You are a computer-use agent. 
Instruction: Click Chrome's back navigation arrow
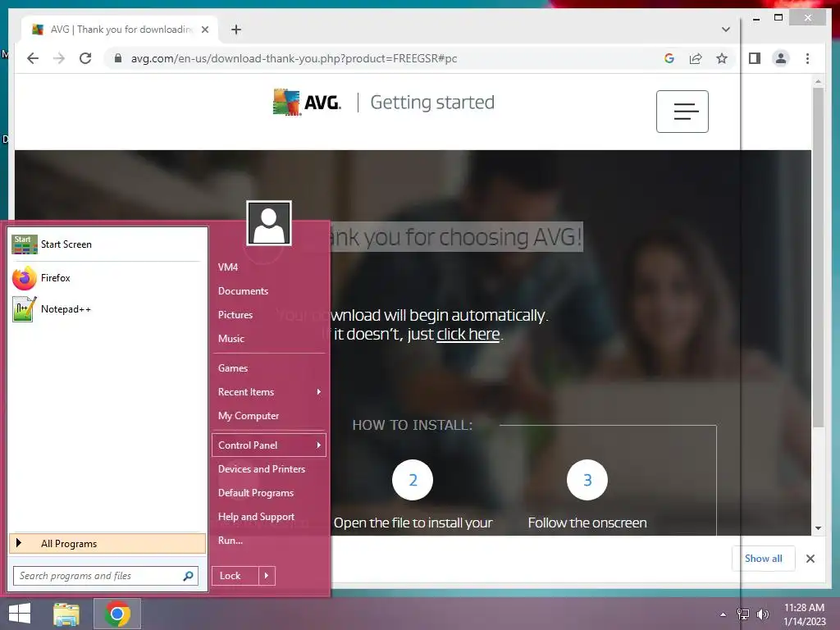(33, 58)
